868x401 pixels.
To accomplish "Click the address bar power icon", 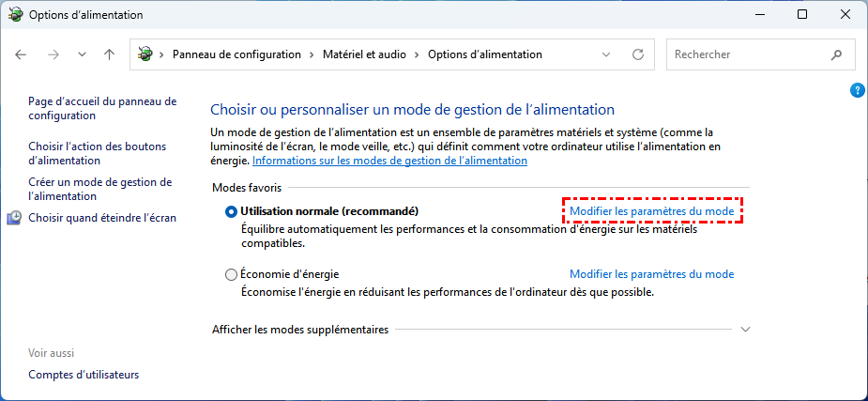I will tap(145, 54).
